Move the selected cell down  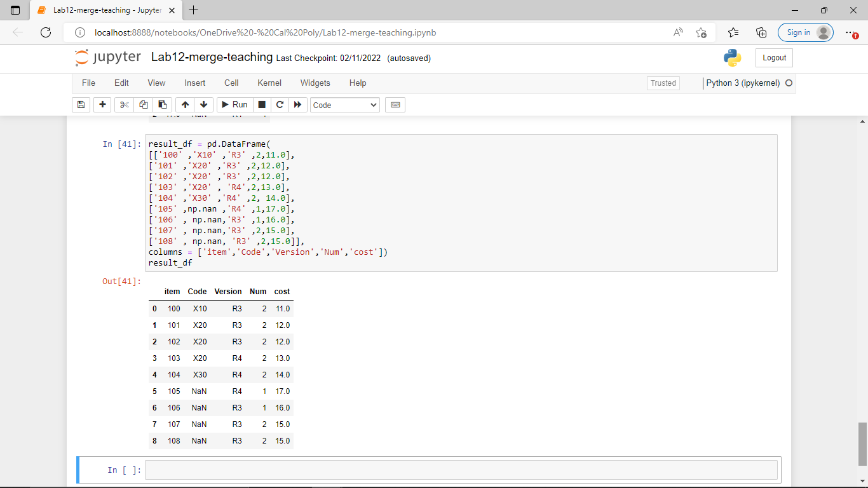coord(203,105)
